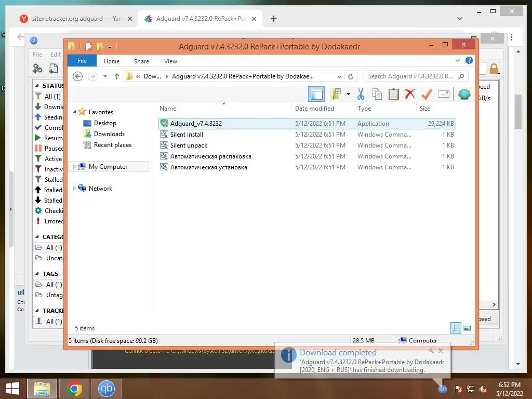Open the File ribbon tab
This screenshot has width=532, height=399.
(x=82, y=61)
